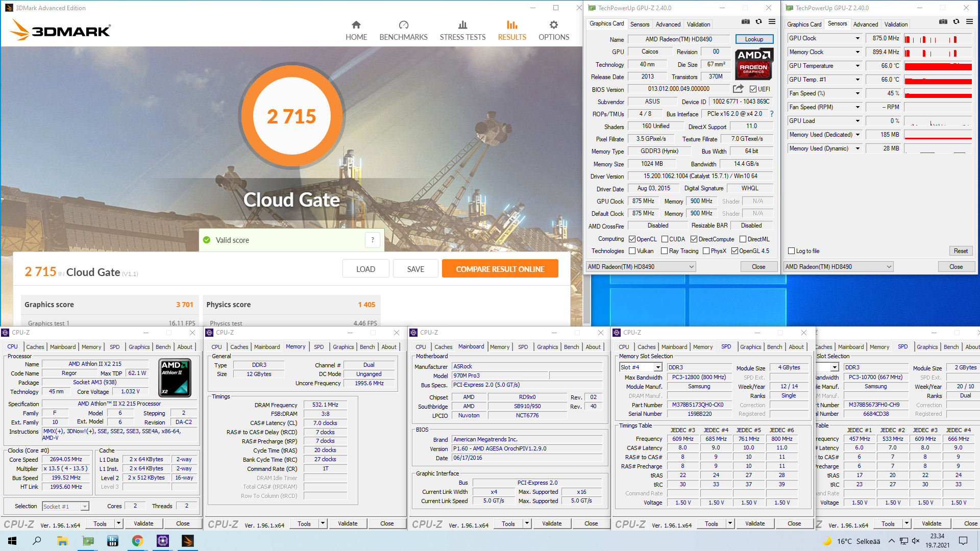The width and height of the screenshot is (980, 551).
Task: Open the Windows Start menu
Action: 12,541
